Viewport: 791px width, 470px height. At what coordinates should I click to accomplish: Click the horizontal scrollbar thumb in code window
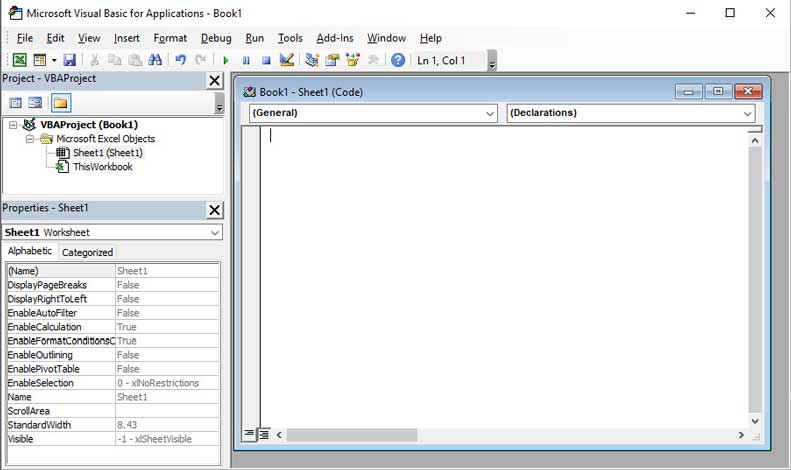tap(352, 434)
